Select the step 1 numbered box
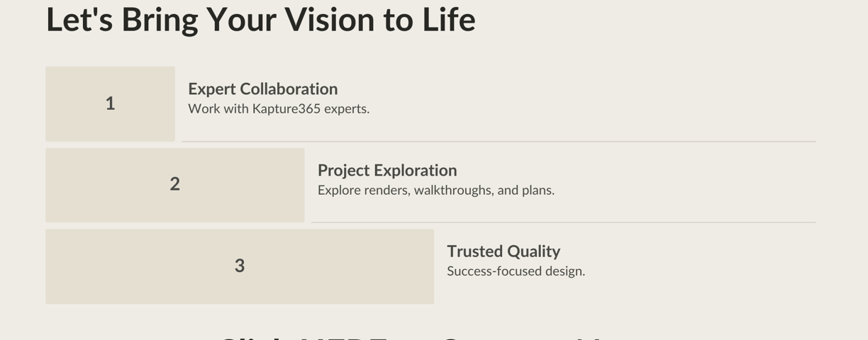The image size is (868, 340). click(x=110, y=104)
